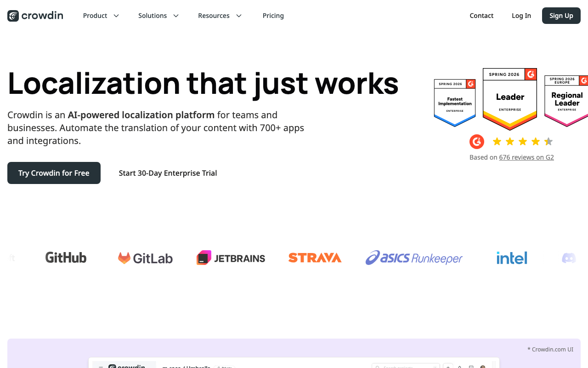This screenshot has height=368, width=588.
Task: Expand the Product dropdown chevron
Action: click(116, 16)
